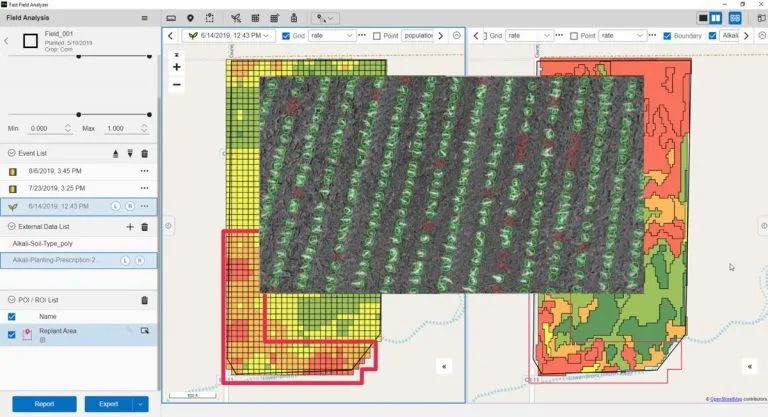The width and height of the screenshot is (768, 417).
Task: Open the Export button dropdown arrow
Action: pos(141,404)
